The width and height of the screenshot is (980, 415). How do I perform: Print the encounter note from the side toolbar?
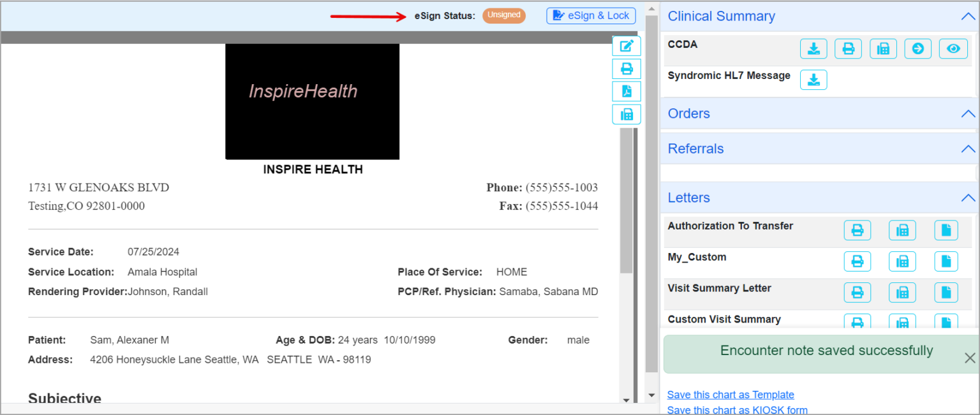626,68
